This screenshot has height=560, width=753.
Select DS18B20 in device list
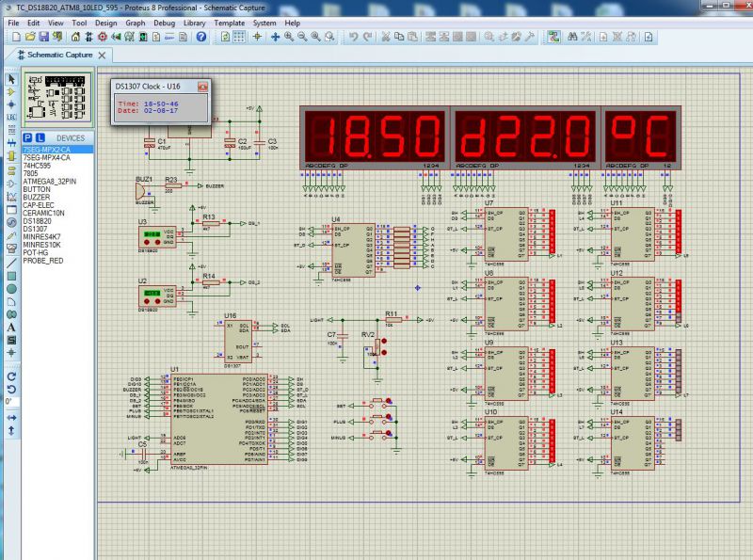tap(57, 221)
